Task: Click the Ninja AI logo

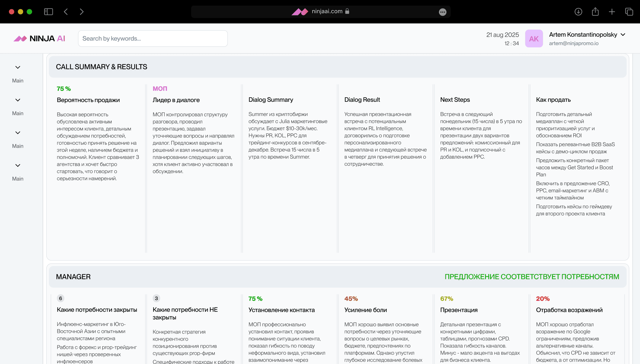Action: (39, 38)
